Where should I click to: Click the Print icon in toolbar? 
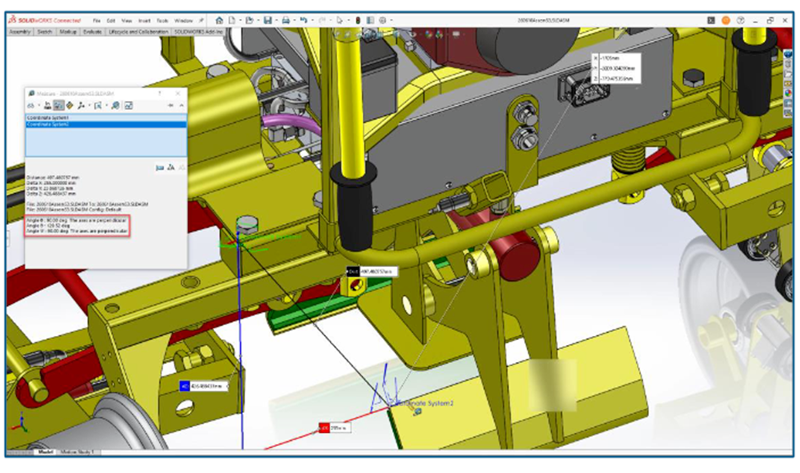pyautogui.click(x=286, y=20)
